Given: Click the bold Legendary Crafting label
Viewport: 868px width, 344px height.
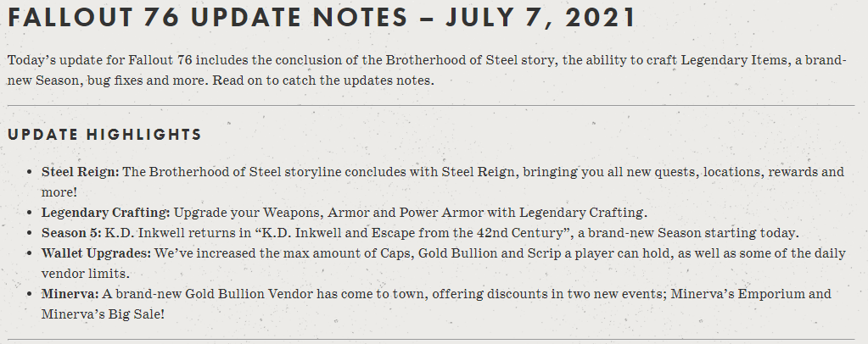Looking at the screenshot, I should click(x=106, y=213).
